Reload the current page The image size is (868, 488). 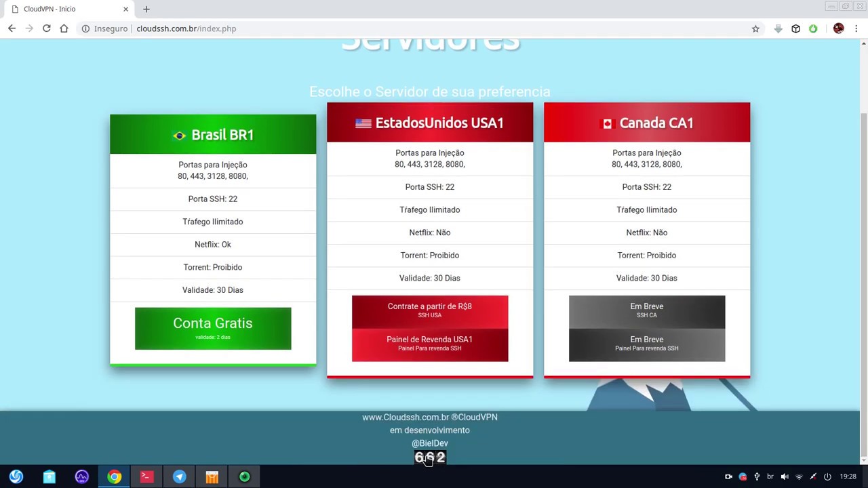pos(46,28)
